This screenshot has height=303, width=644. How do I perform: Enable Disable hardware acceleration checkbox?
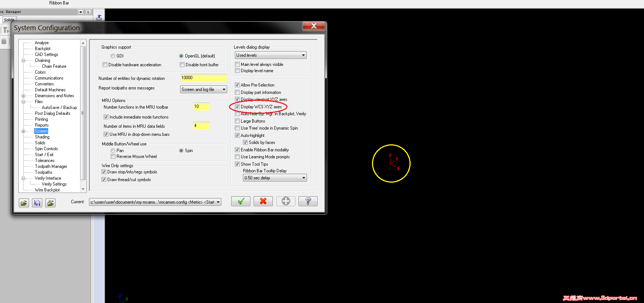tap(105, 65)
